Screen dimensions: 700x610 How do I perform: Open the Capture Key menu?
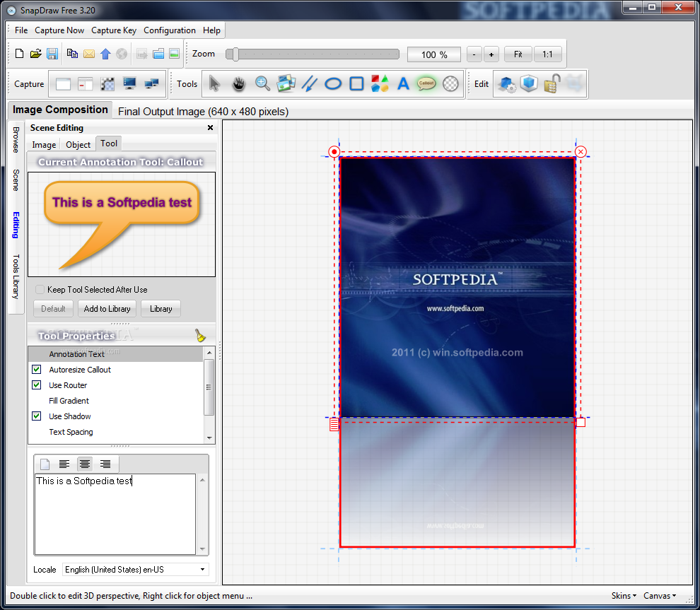point(114,30)
